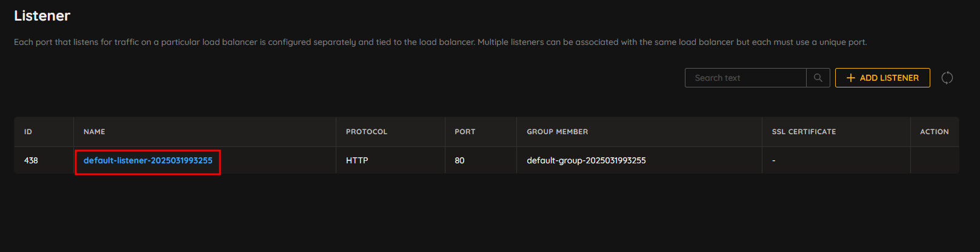The image size is (980, 252).
Task: Click the magnifier search icon
Action: (x=818, y=78)
